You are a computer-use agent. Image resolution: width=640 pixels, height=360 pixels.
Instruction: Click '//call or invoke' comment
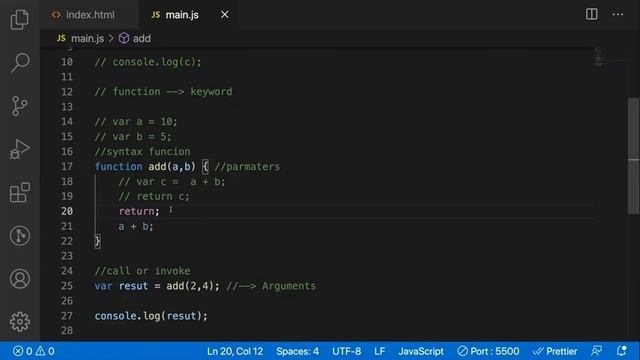[142, 271]
